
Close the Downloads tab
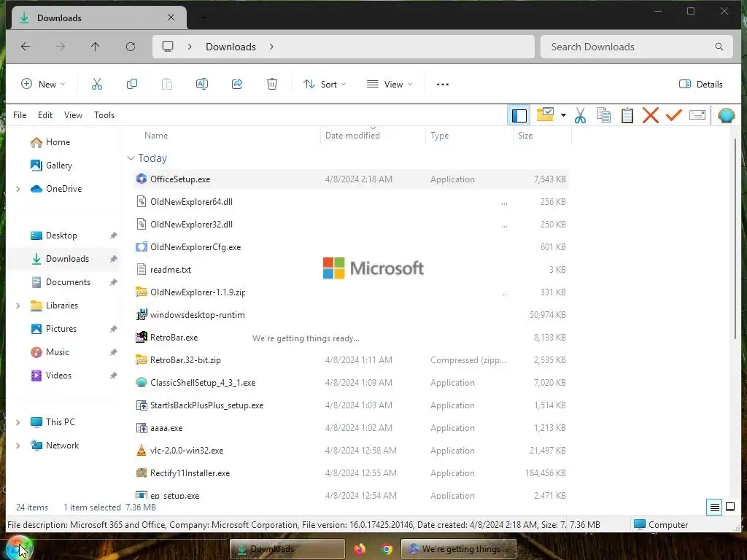[x=171, y=17]
